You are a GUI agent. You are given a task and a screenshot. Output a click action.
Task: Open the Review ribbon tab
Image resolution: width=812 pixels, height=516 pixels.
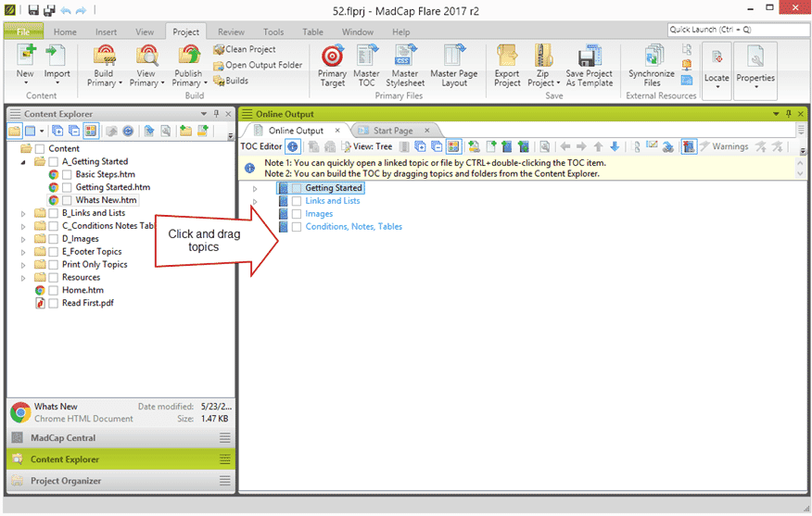pos(231,32)
